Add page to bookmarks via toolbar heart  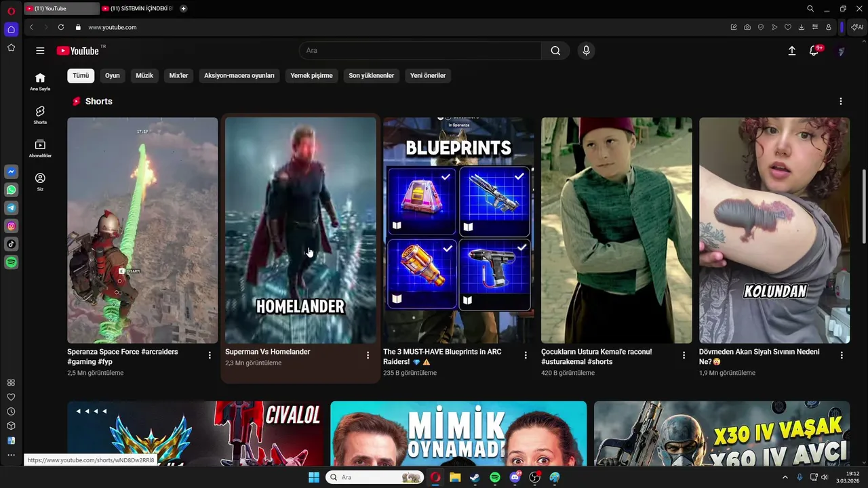(x=788, y=27)
